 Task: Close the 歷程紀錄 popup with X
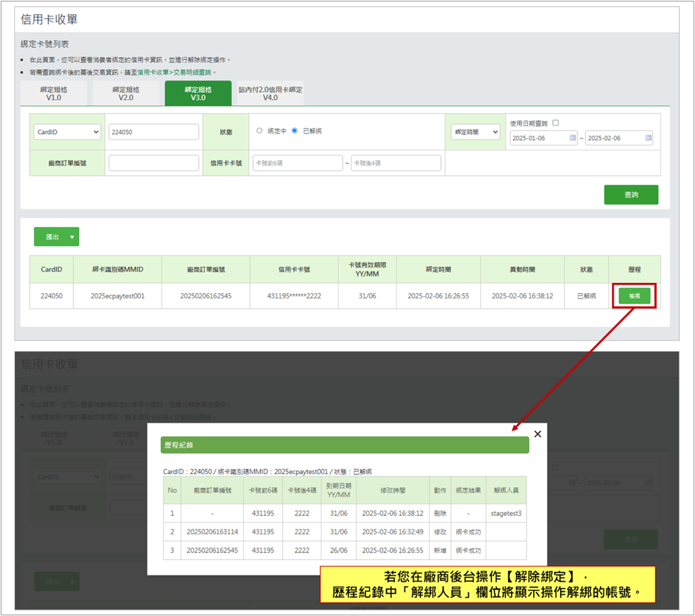pyautogui.click(x=537, y=434)
